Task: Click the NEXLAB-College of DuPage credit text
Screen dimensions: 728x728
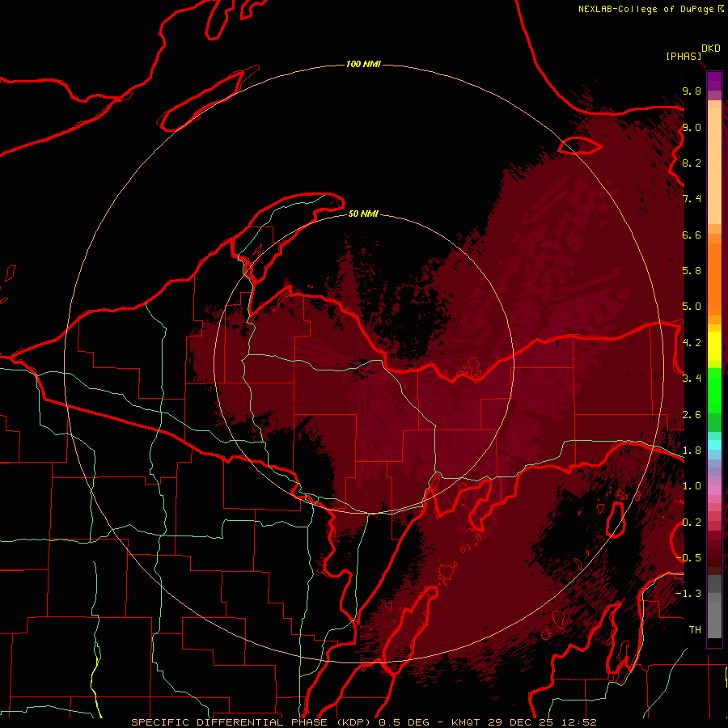Action: click(x=645, y=9)
